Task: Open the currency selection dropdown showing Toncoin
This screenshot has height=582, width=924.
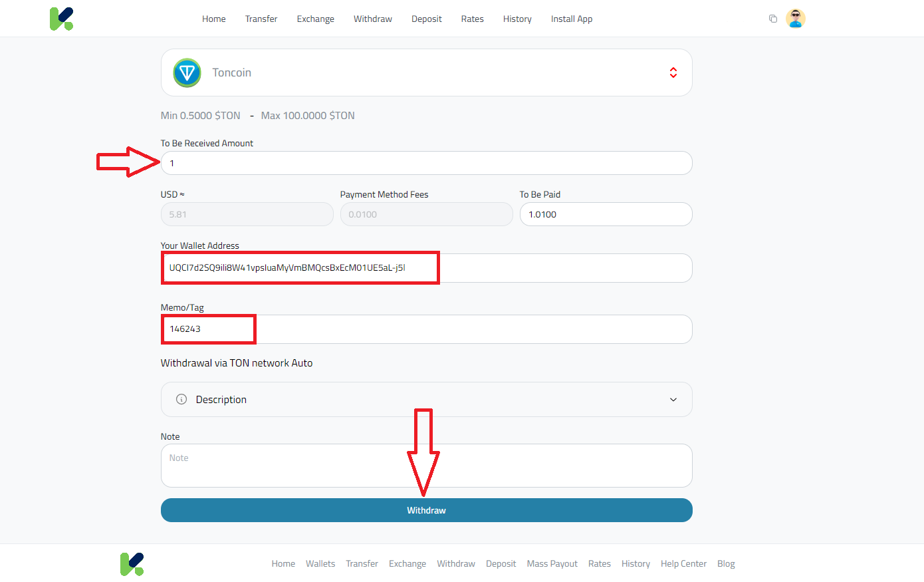Action: coord(426,73)
